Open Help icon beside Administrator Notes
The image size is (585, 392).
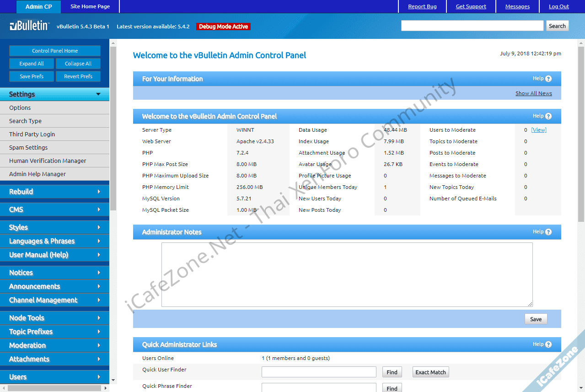548,232
